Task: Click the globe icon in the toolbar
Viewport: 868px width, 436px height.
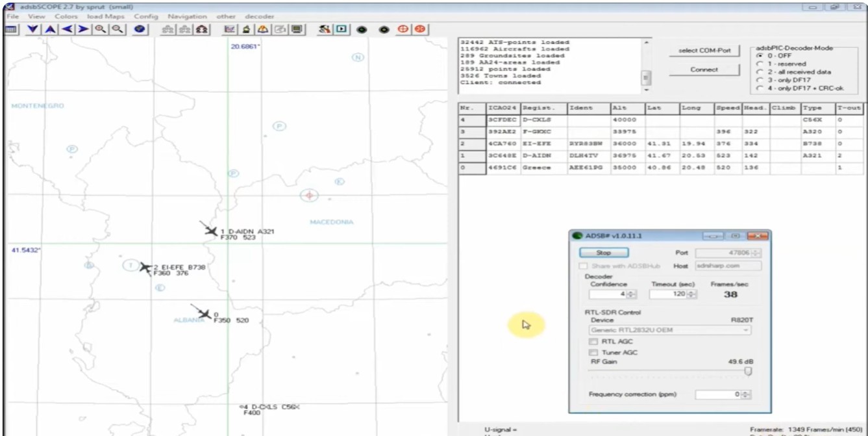Action: click(x=140, y=29)
